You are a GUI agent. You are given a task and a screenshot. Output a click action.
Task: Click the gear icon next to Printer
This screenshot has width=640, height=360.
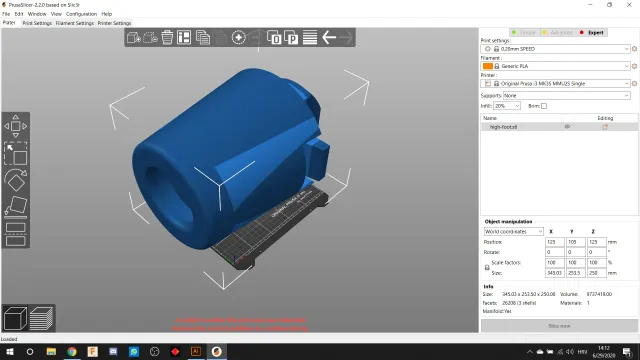tap(634, 83)
